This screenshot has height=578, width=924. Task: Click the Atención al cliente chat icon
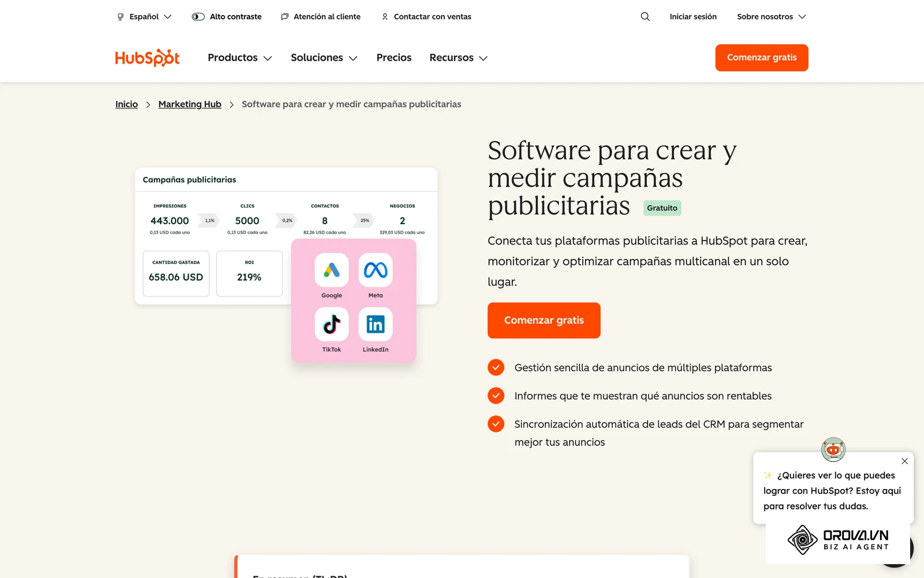[285, 17]
